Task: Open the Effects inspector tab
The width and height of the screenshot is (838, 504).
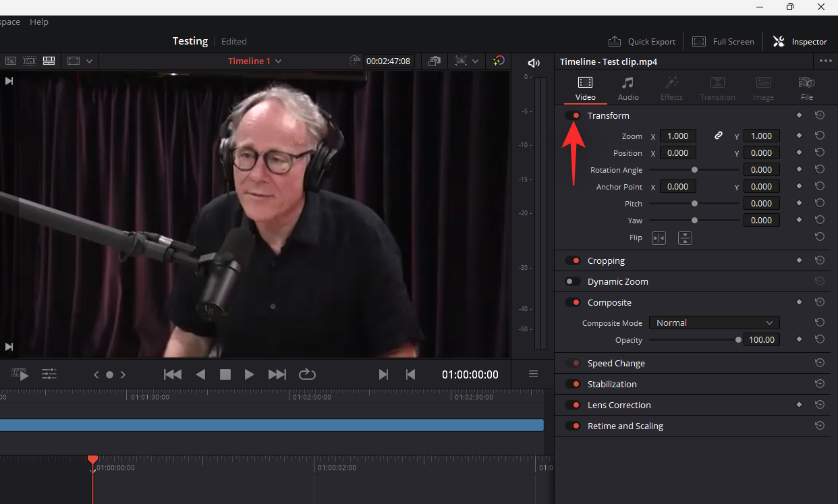Action: [x=671, y=88]
